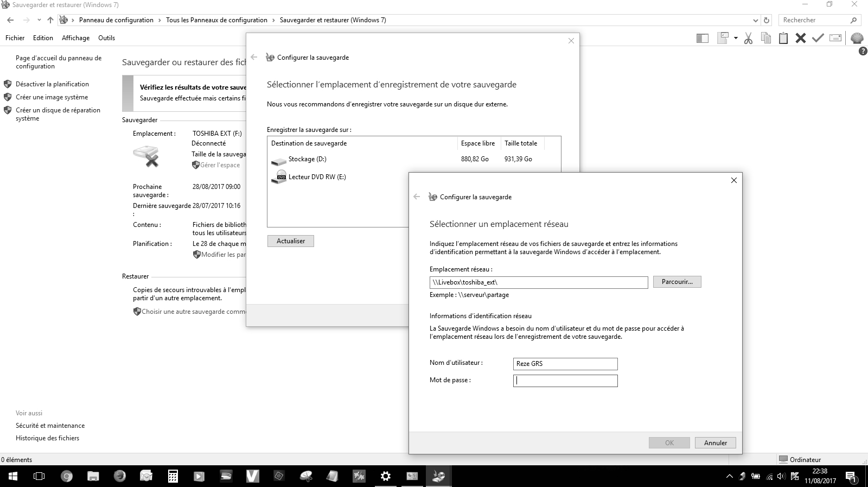Toggle the navigation pane layout icon
The image size is (868, 487).
click(703, 38)
